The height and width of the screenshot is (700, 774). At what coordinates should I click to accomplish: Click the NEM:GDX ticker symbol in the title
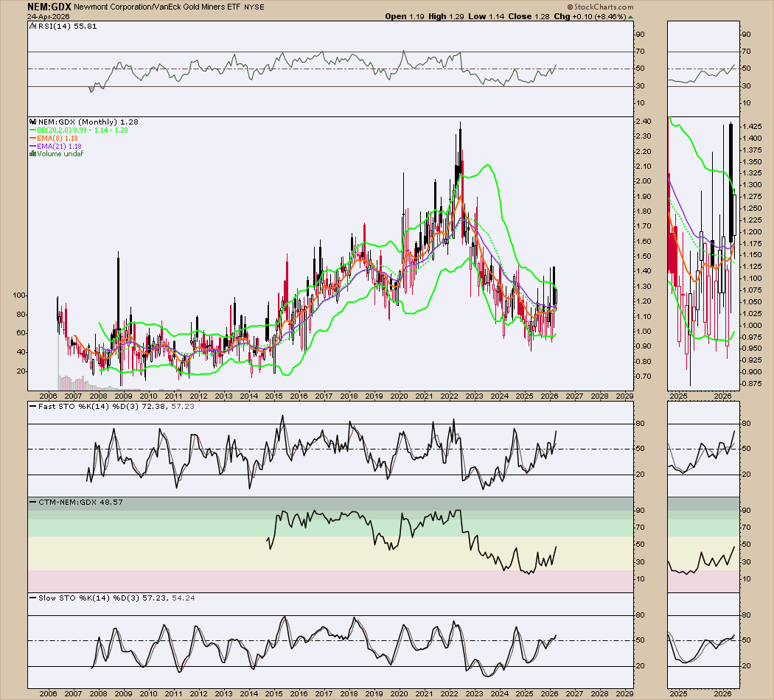click(x=49, y=7)
